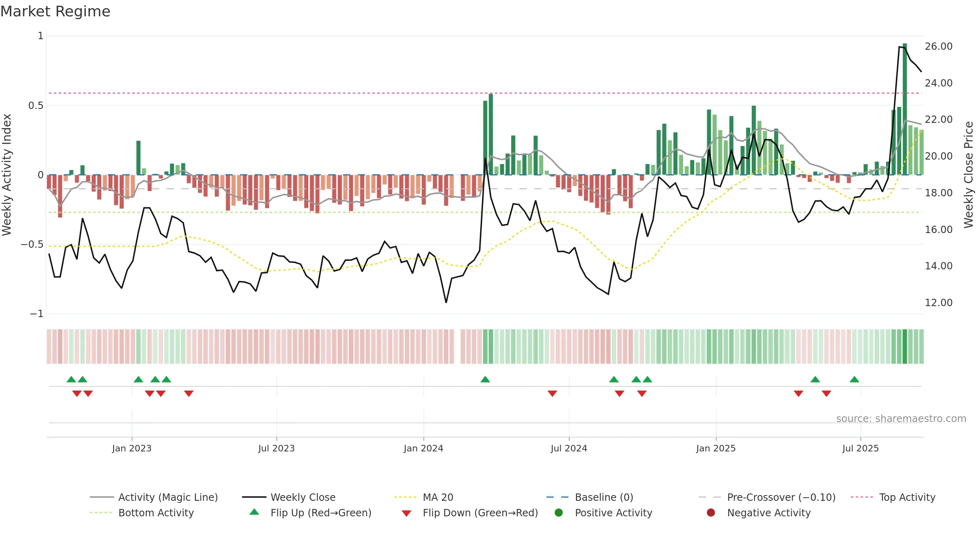Click the Negative Activity red circle icon
This screenshot has height=551, width=980.
point(711,512)
